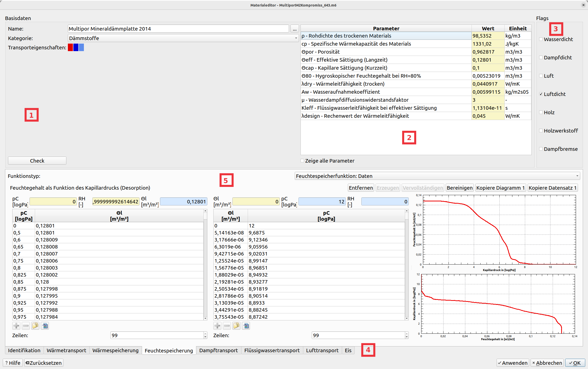Click the Name field 'Multipor Mineraldämmplatte 2014'
588x369 pixels.
[178, 29]
